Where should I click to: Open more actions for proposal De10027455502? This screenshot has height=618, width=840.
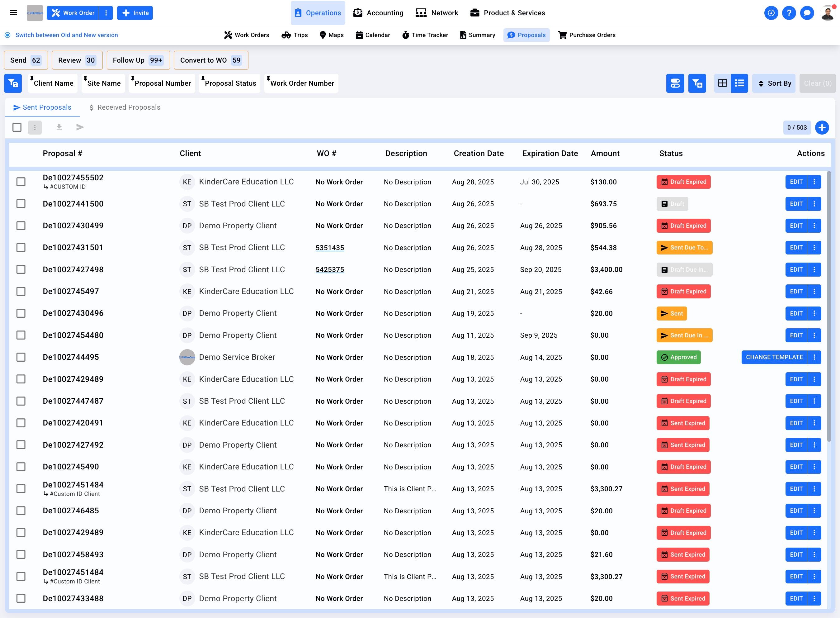pos(814,182)
